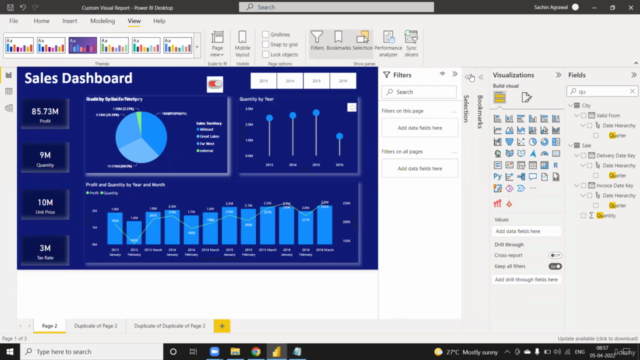This screenshot has height=360, width=640.
Task: Collapse the City table in Fields
Action: pyautogui.click(x=571, y=105)
